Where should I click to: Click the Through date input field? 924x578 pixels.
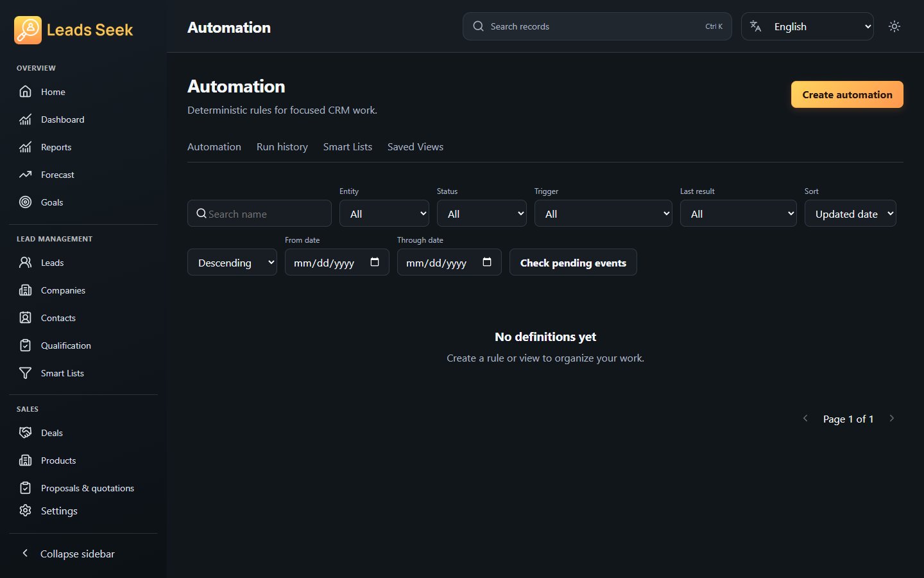coord(449,262)
